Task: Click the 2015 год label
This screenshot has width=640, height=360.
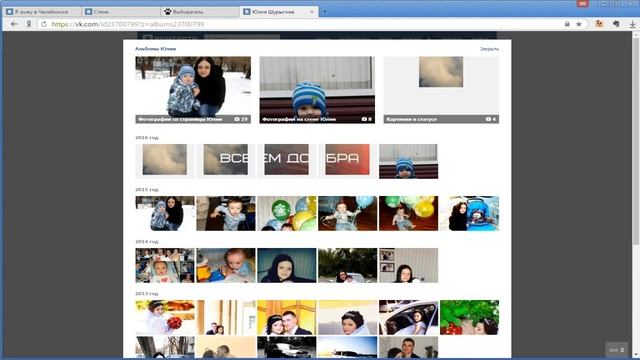Action: [x=147, y=189]
